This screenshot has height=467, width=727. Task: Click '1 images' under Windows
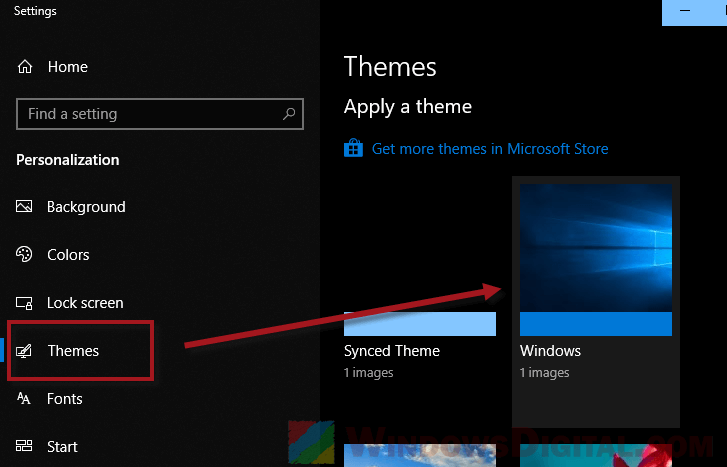coord(544,373)
